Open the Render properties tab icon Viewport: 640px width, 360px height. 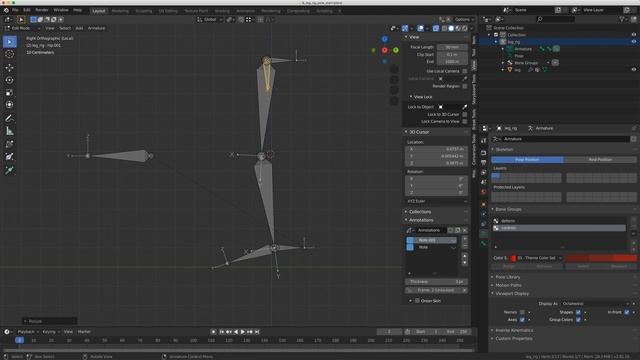tap(484, 153)
